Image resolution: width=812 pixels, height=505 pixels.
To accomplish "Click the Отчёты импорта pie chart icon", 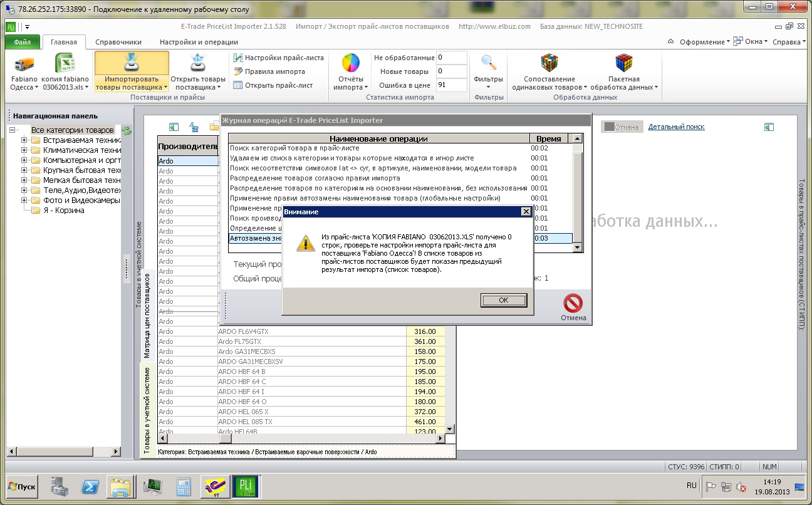I will tap(351, 63).
